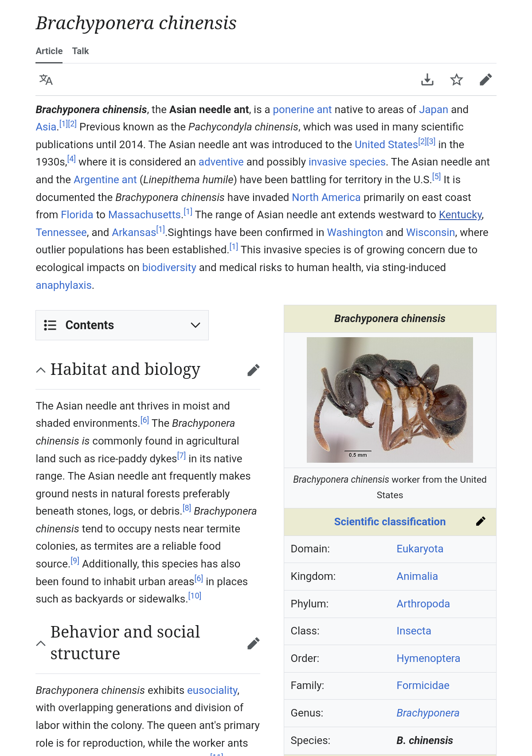The height and width of the screenshot is (756, 532).
Task: Follow the adventive link
Action: pyautogui.click(x=221, y=162)
